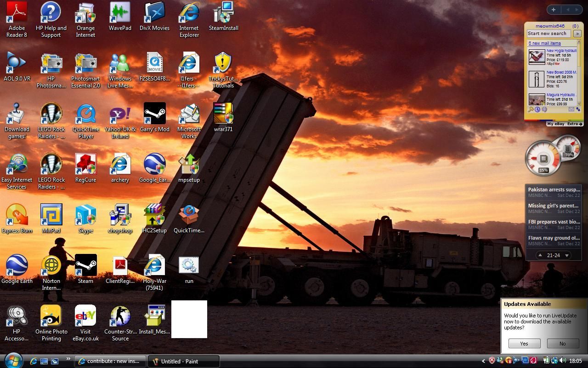The image size is (588, 368).
Task: Open MixPad desktop shortcut
Action: tap(51, 219)
